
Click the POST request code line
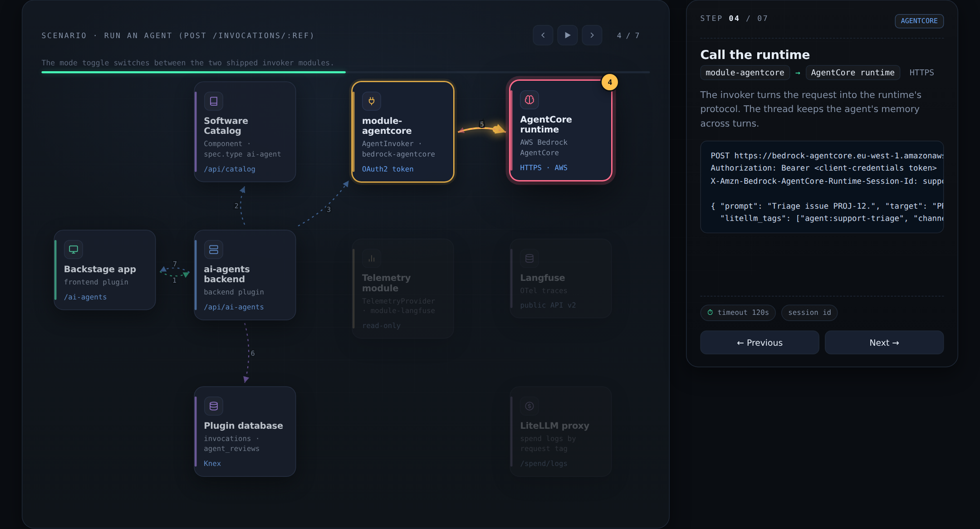click(827, 156)
